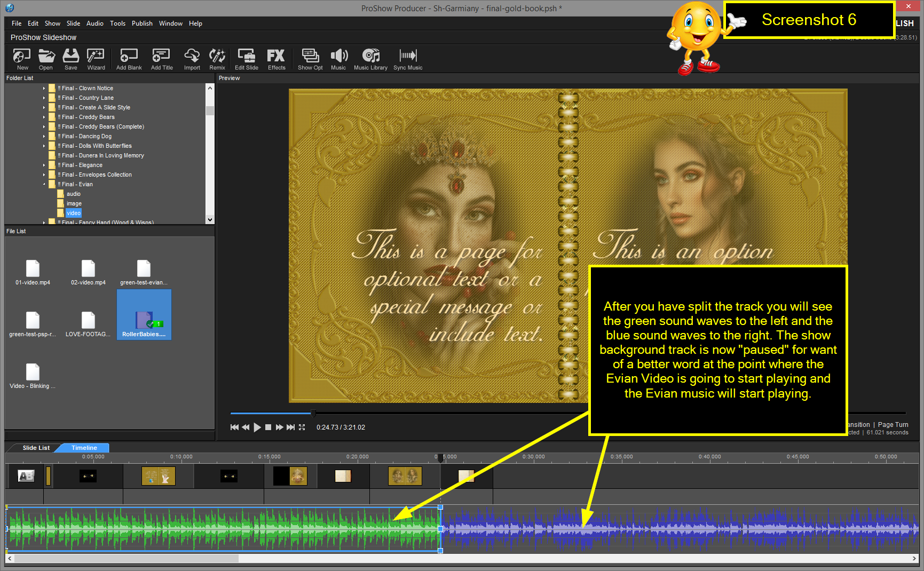Viewport: 924px width, 571px height.
Task: Open the Audio menu
Action: coord(95,23)
